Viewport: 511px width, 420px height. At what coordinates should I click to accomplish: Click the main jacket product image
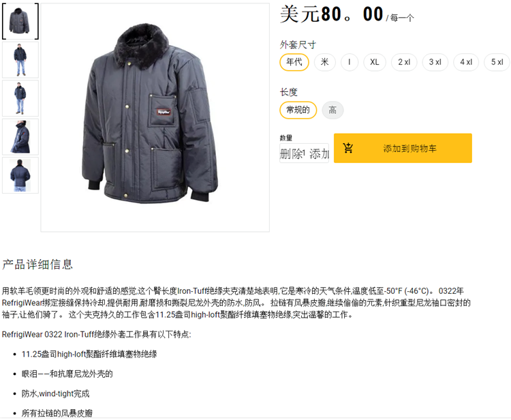[x=155, y=117]
